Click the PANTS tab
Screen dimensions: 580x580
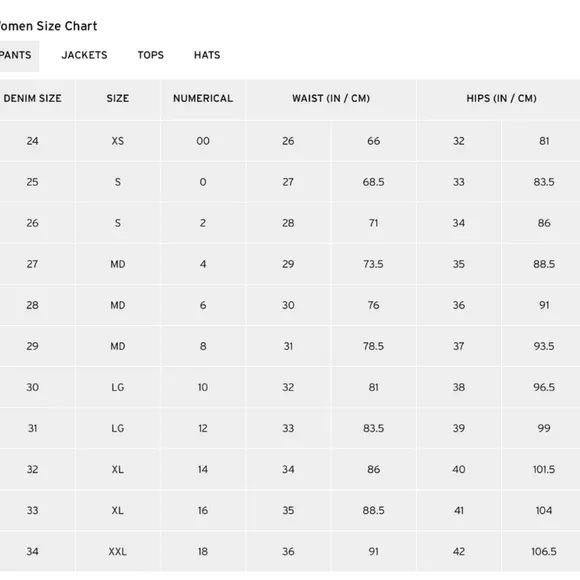pyautogui.click(x=16, y=56)
